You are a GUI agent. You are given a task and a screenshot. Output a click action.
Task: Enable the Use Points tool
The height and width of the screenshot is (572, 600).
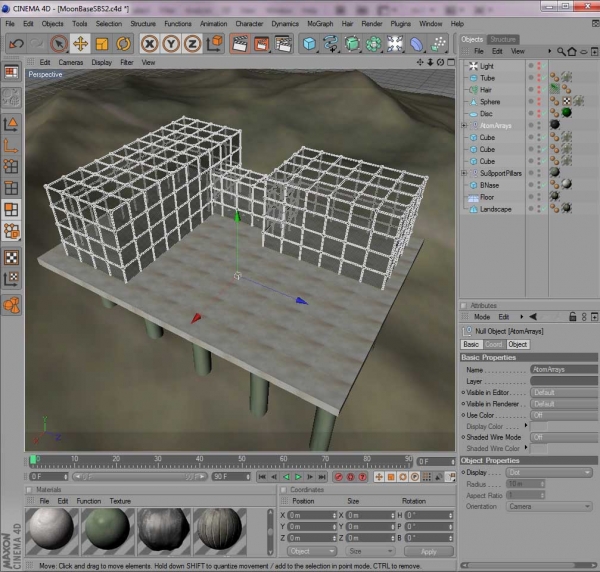[x=11, y=166]
